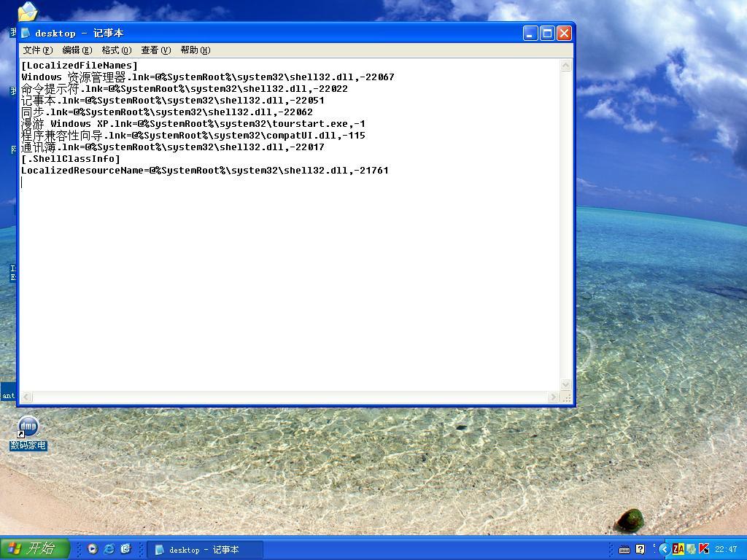The height and width of the screenshot is (560, 747).
Task: Click the desktop - 记事本 taskbar button
Action: click(x=205, y=550)
